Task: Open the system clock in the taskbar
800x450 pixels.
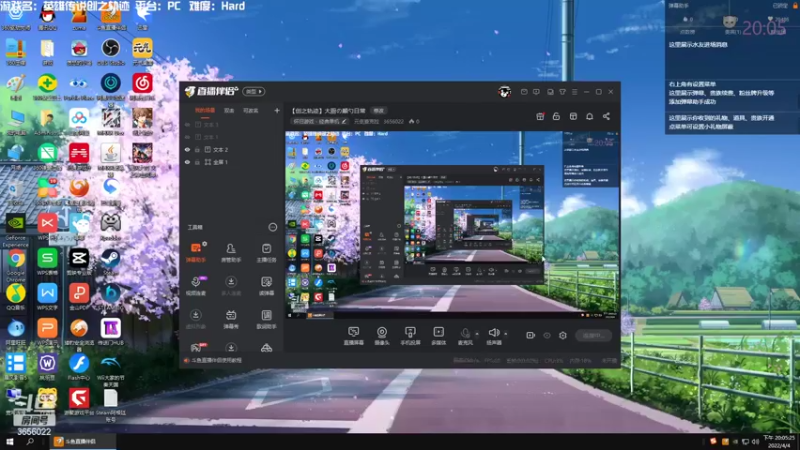Action: pos(779,442)
